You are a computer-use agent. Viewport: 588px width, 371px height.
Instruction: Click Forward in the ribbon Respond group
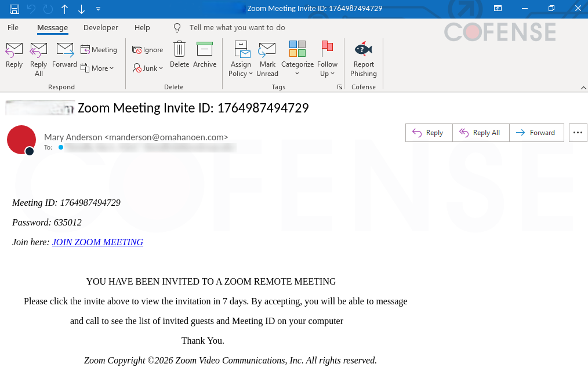point(64,55)
